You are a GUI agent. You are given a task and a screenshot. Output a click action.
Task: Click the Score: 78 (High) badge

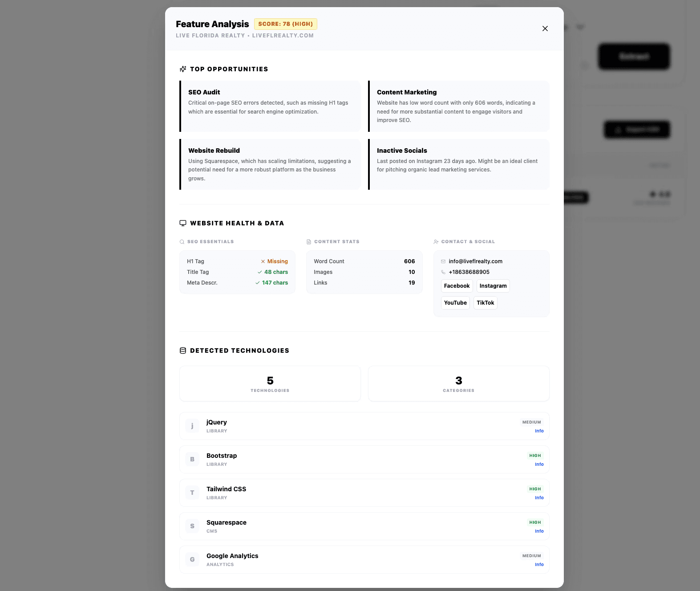coord(286,24)
